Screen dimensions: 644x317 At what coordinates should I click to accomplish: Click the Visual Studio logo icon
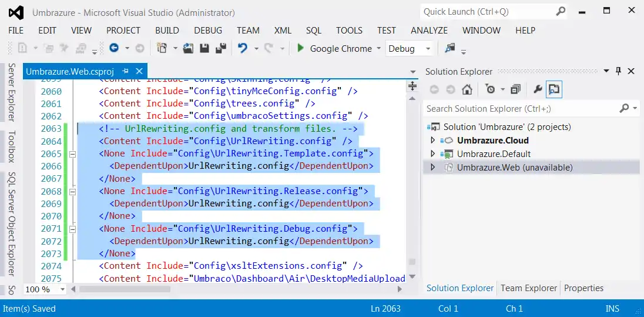click(16, 13)
